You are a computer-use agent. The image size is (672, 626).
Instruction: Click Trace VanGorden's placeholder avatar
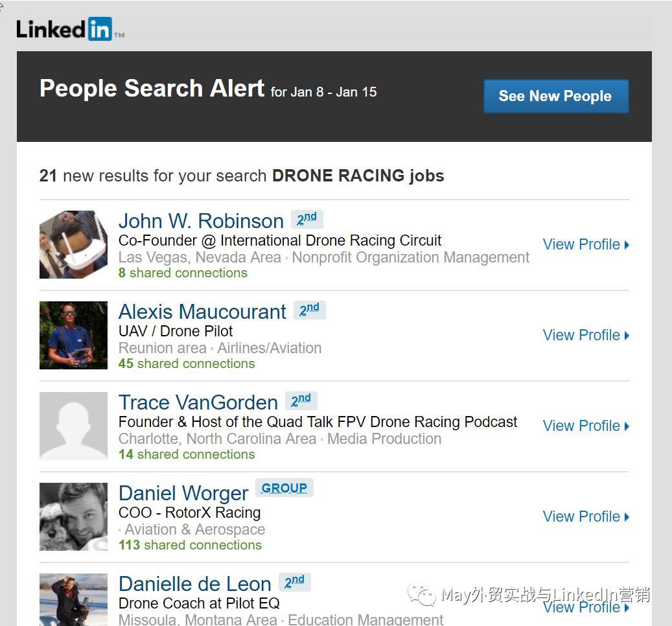pyautogui.click(x=73, y=426)
